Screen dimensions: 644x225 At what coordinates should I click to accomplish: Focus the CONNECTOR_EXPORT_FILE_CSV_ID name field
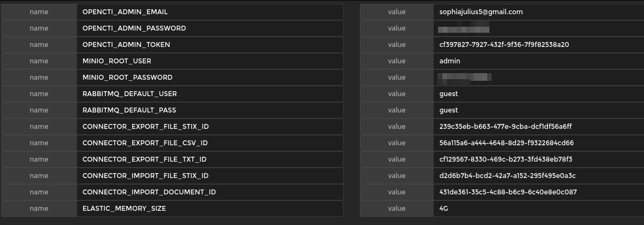(210, 143)
